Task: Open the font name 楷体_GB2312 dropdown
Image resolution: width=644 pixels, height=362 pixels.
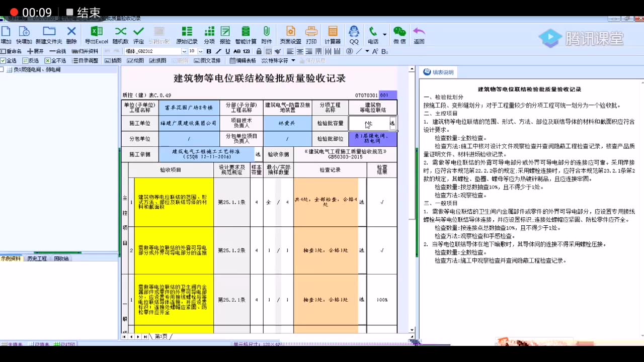Action: coord(184,51)
